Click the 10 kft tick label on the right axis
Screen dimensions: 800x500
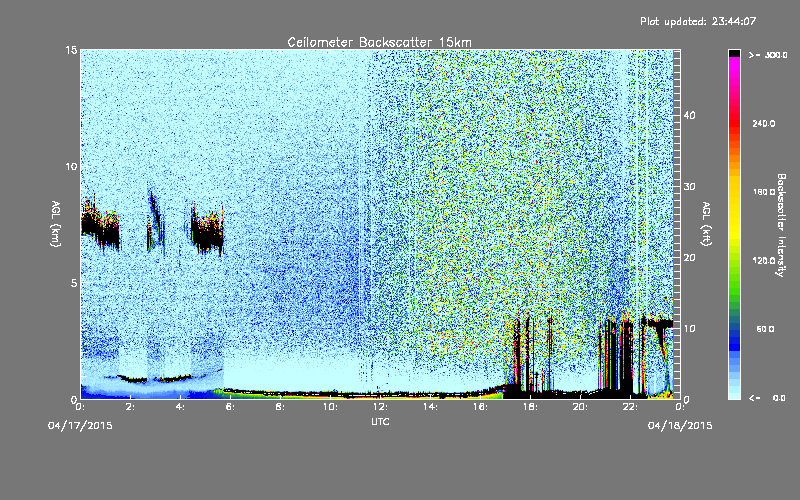689,329
